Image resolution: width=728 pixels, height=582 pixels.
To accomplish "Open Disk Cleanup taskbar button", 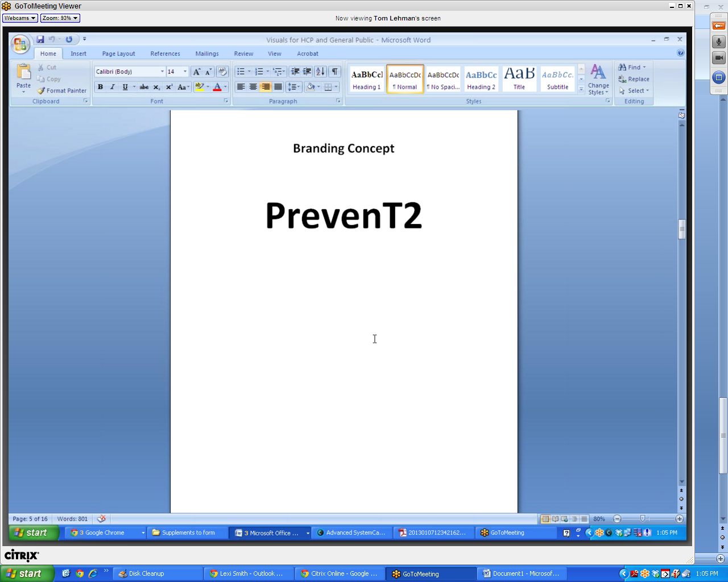I will click(158, 573).
